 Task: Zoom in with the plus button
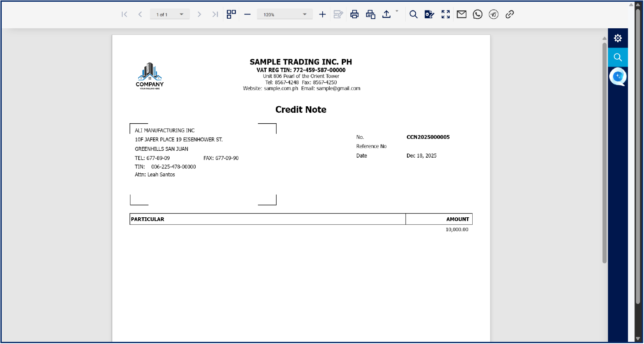point(322,14)
